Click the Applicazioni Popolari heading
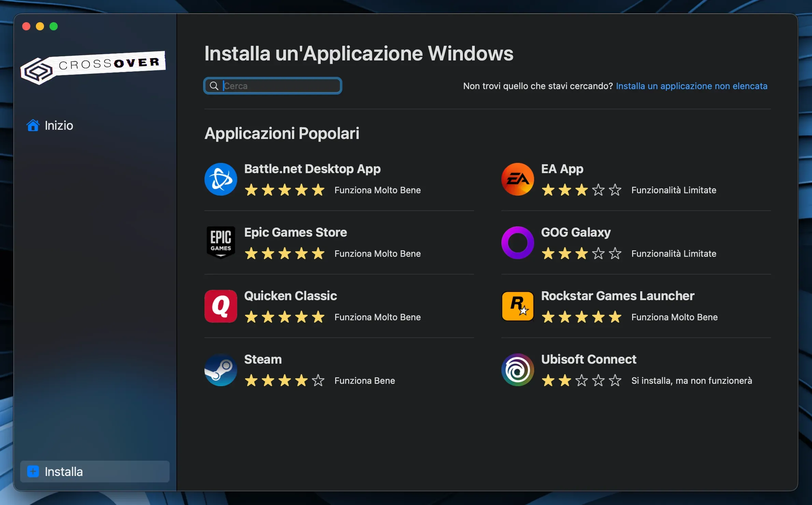 coord(282,134)
